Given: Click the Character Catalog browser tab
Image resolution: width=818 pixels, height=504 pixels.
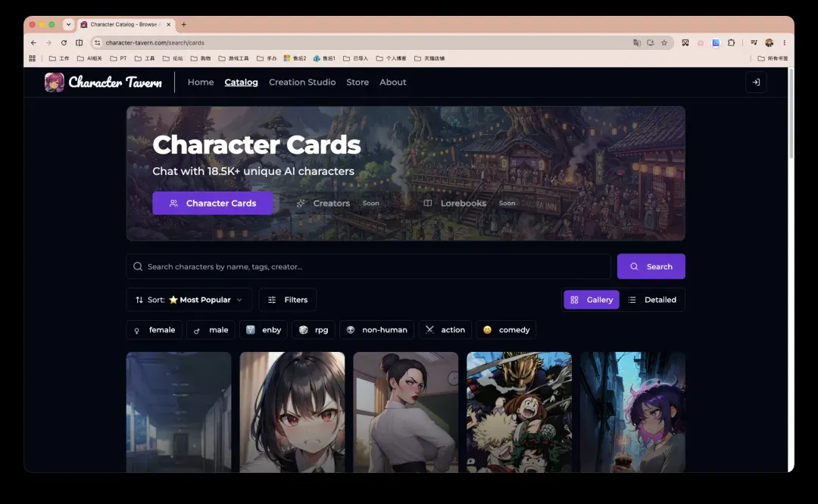Looking at the screenshot, I should (x=125, y=24).
